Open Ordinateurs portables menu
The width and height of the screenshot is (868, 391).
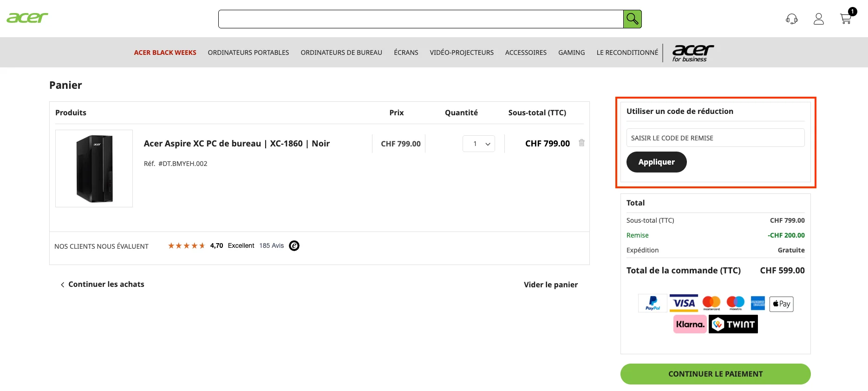[248, 53]
